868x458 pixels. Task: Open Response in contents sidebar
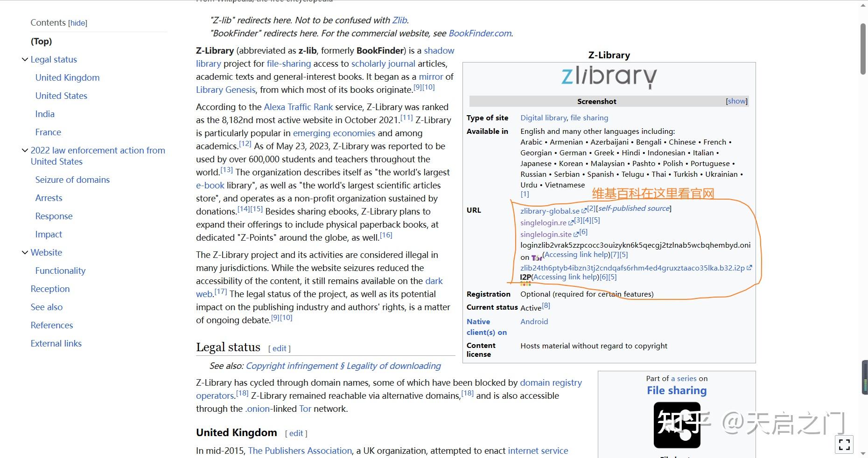pos(54,216)
